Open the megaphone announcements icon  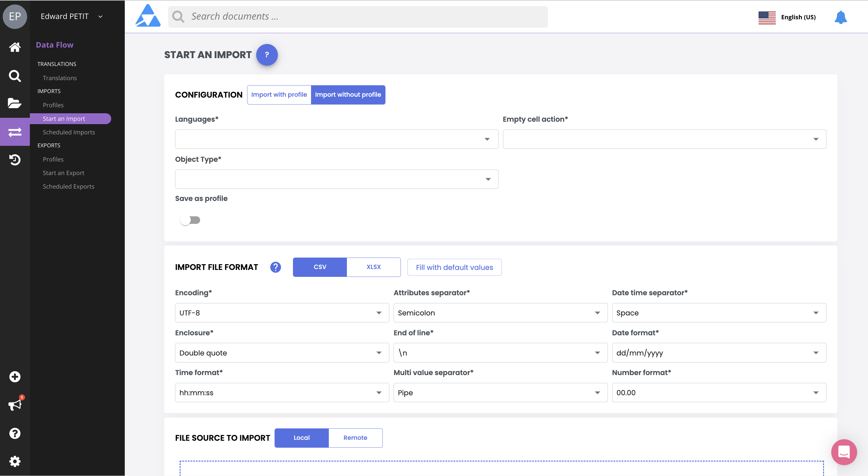point(15,405)
